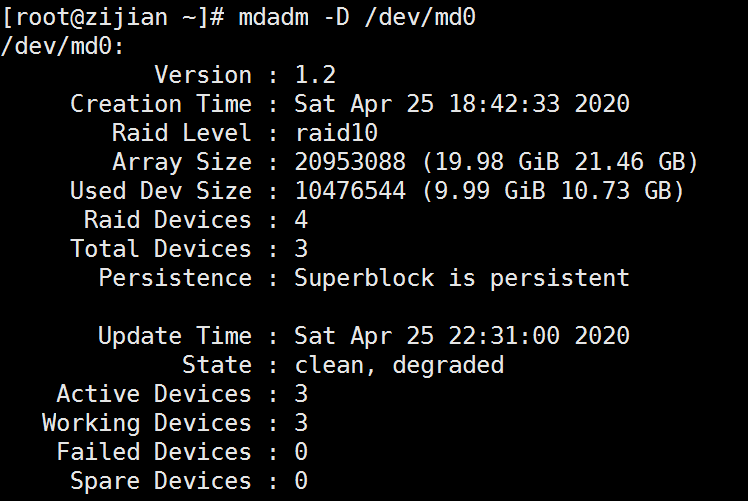Image resolution: width=748 pixels, height=501 pixels.
Task: Click the "Superblock is persistent" text
Action: [462, 278]
